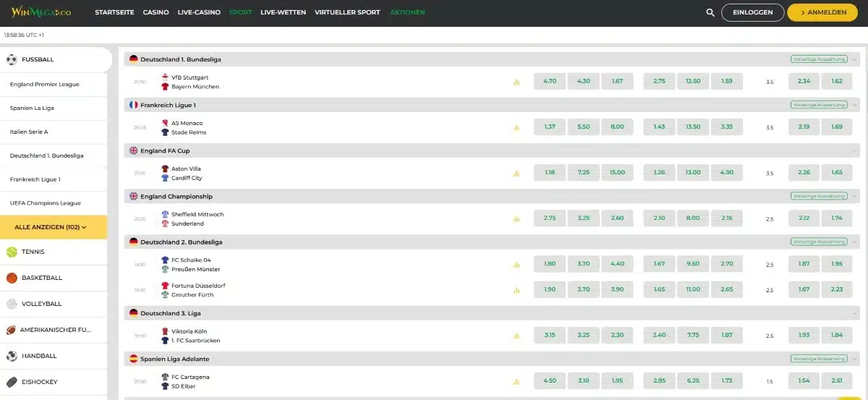Open the FC Schalke 04 match details
Screen dimensions: 868x400
pyautogui.click(x=191, y=260)
